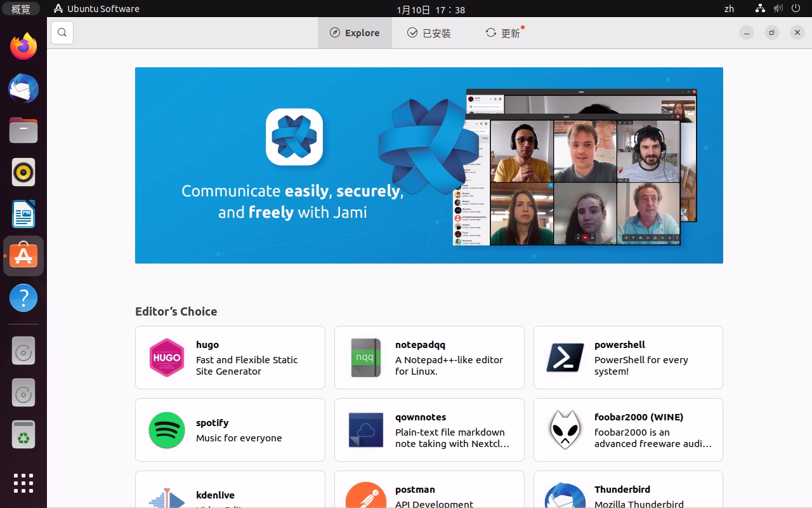
Task: Open the foobar2000 (WINE) app card
Action: click(x=628, y=430)
